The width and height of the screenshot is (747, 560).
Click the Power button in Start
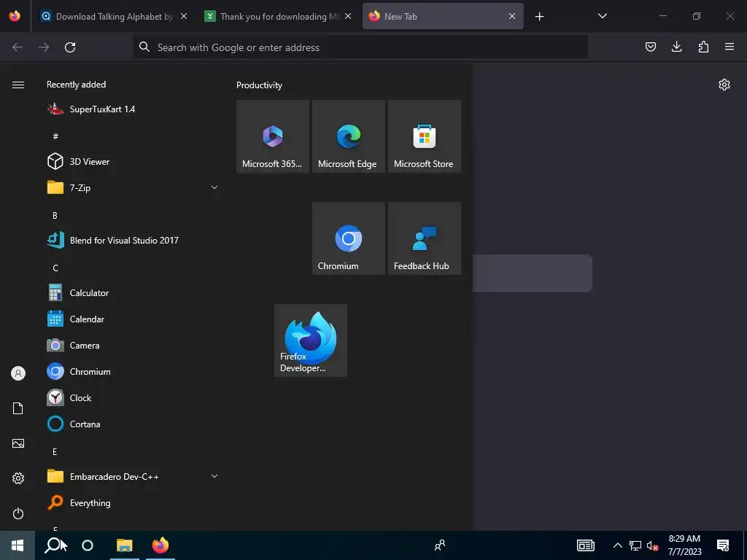pos(18,513)
